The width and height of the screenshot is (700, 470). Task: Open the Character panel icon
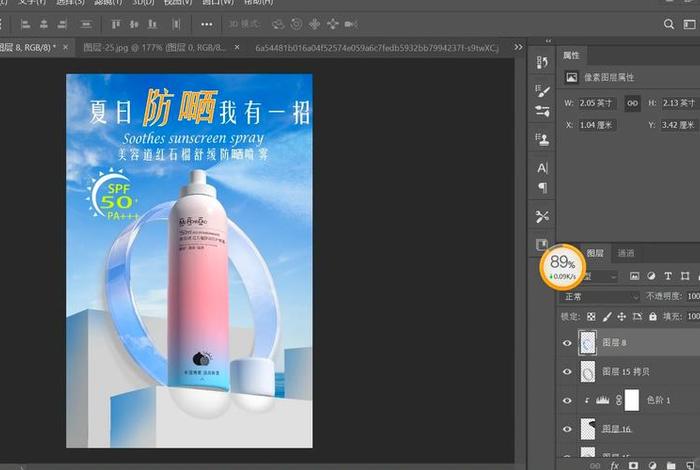[x=542, y=168]
